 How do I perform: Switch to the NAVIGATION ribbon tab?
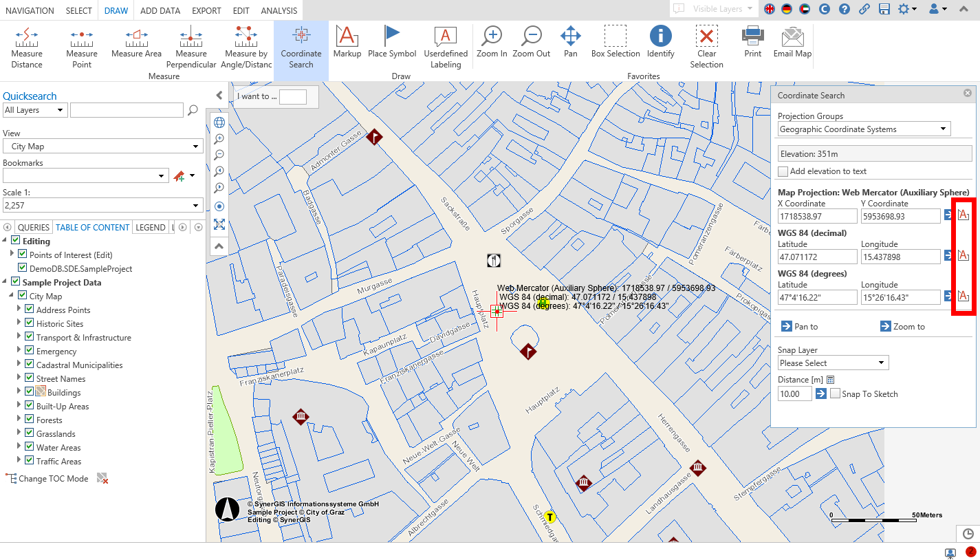(x=30, y=10)
